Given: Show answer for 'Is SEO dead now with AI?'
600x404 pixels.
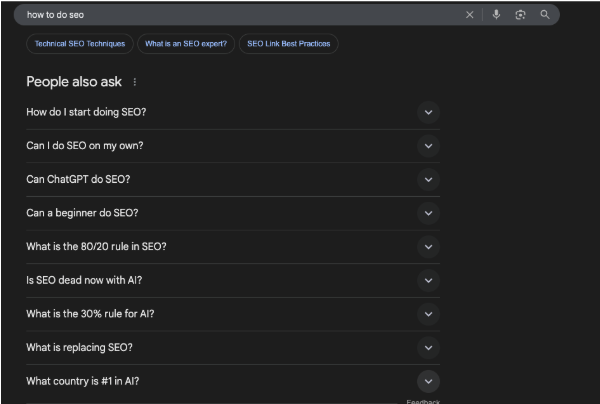Looking at the screenshot, I should click(428, 280).
